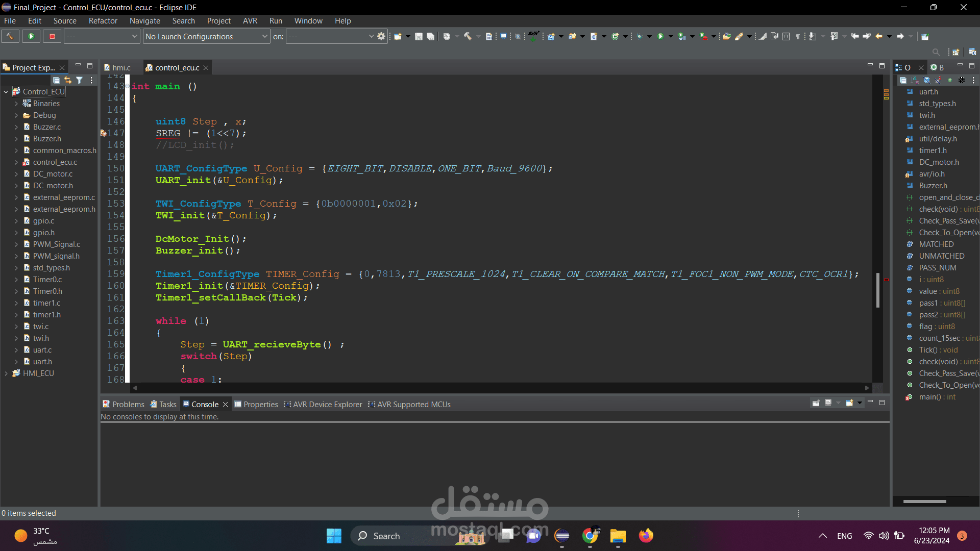980x551 pixels.
Task: Click the editor vertical scrollbar thumb
Action: point(878,290)
